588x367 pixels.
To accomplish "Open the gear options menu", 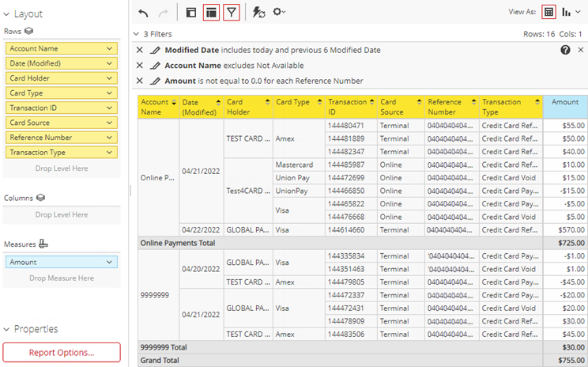I will (279, 12).
